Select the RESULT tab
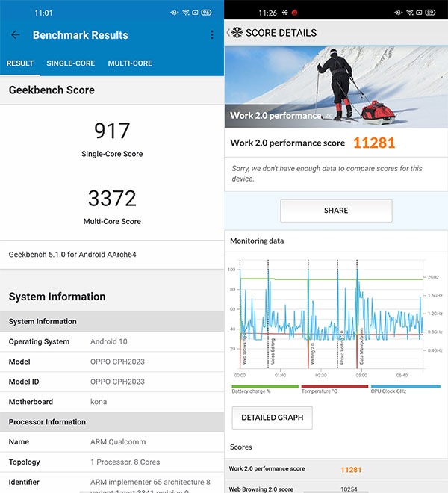448x493 pixels. (20, 63)
